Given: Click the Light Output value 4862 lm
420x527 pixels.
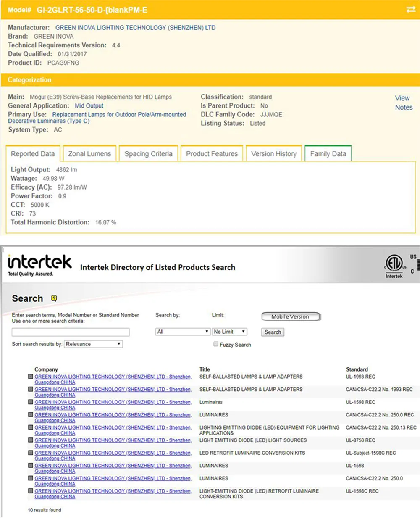Looking at the screenshot, I should point(66,170).
